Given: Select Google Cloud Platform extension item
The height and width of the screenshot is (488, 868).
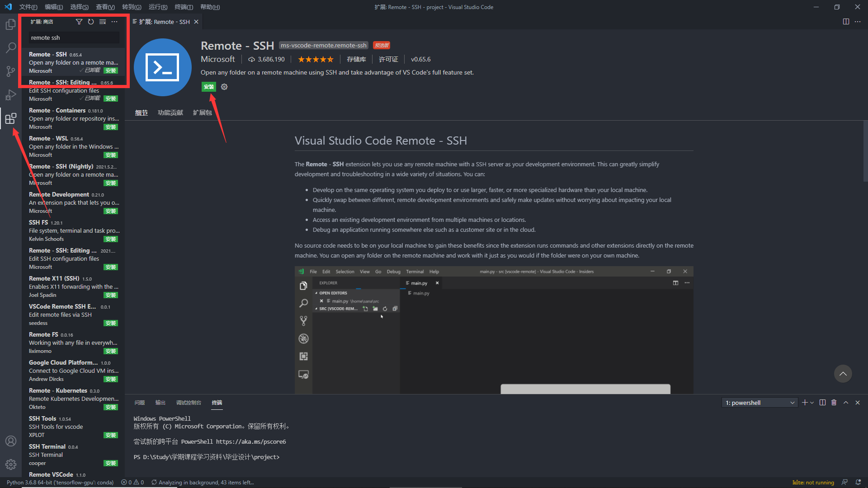Looking at the screenshot, I should coord(73,371).
